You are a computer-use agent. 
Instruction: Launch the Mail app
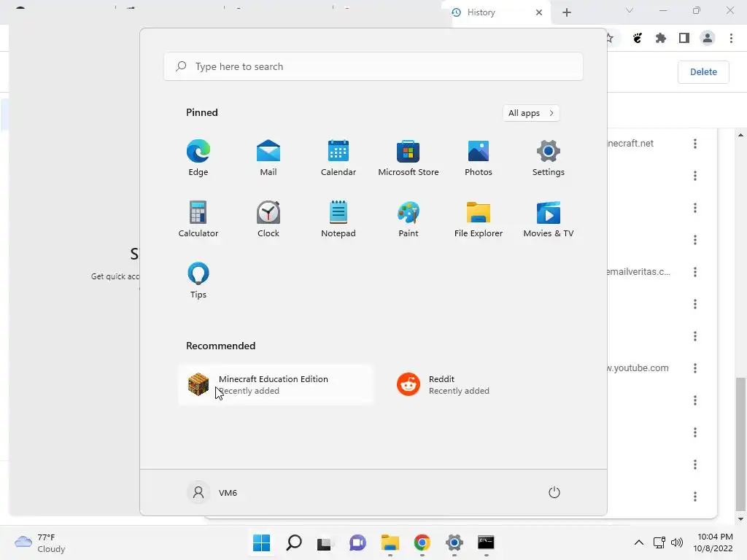(x=268, y=158)
